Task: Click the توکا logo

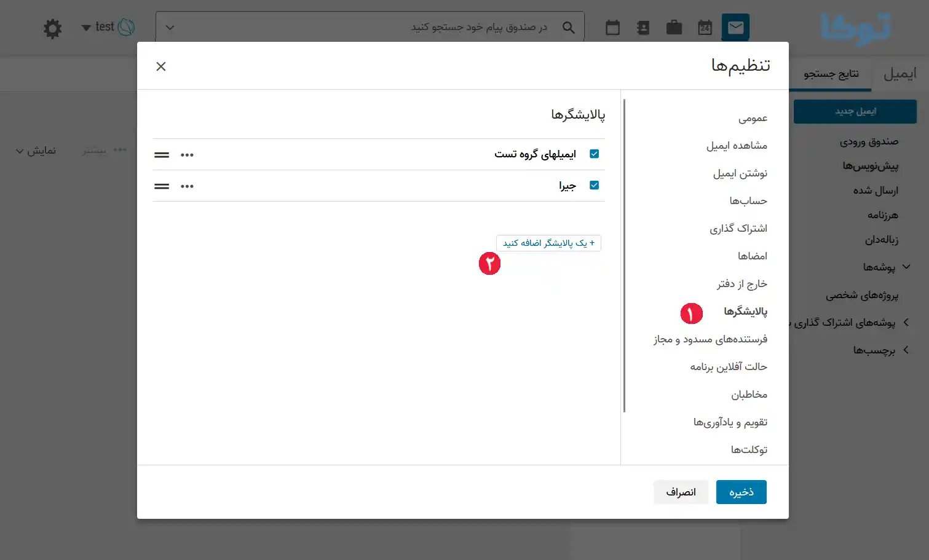Action: pyautogui.click(x=856, y=28)
